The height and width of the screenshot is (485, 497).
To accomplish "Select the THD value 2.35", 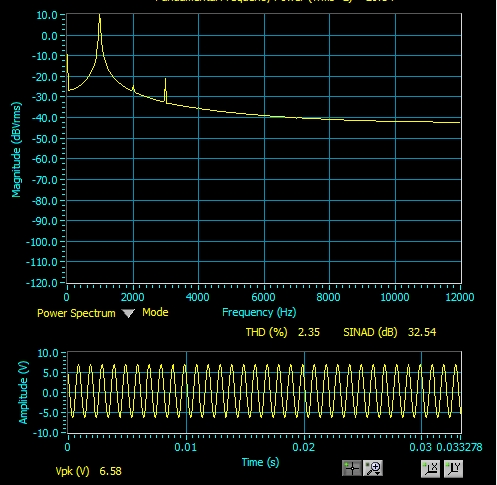I will 309,332.
